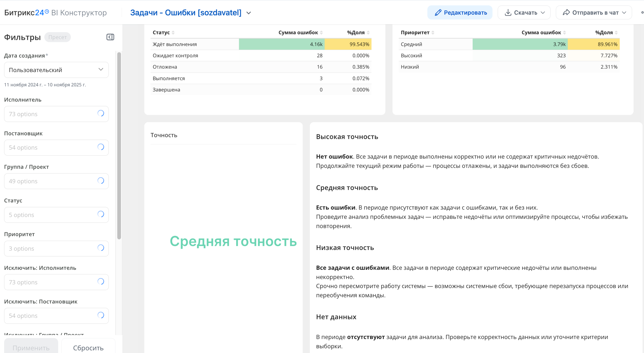
Task: Open the Исполнитель 73 options dropdown
Action: point(56,114)
